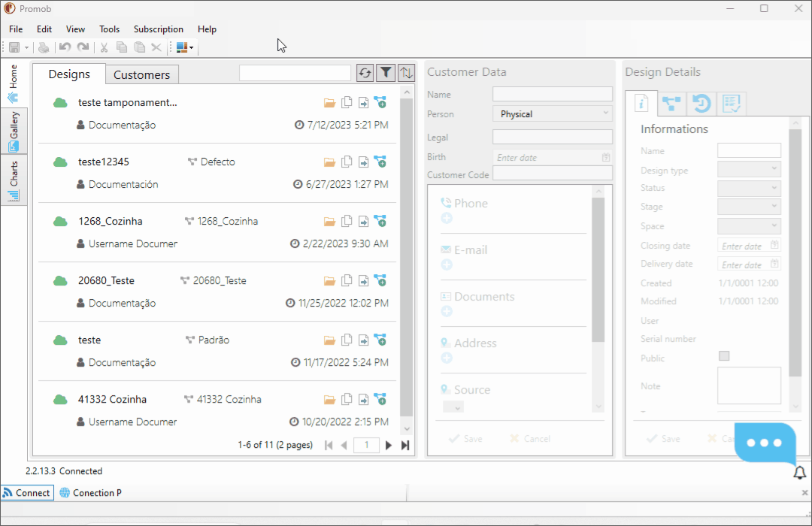The height and width of the screenshot is (526, 812).
Task: Expand the Person dropdown showing Physical
Action: pos(553,114)
